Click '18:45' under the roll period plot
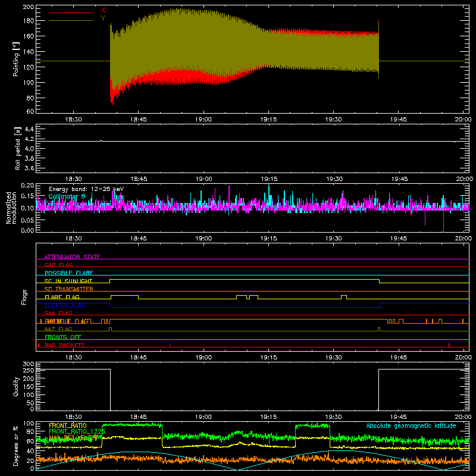The width and height of the screenshot is (476, 476). [139, 179]
